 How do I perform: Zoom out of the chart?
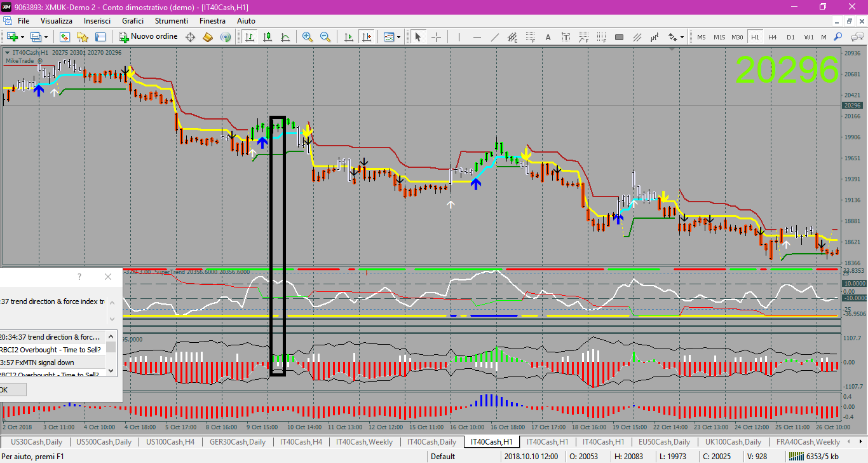[x=325, y=37]
